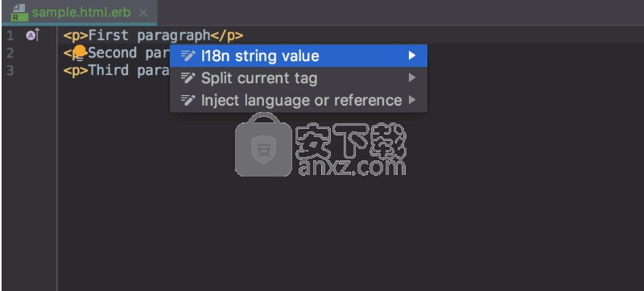Expand the Split current tag submenu arrow

[x=412, y=77]
